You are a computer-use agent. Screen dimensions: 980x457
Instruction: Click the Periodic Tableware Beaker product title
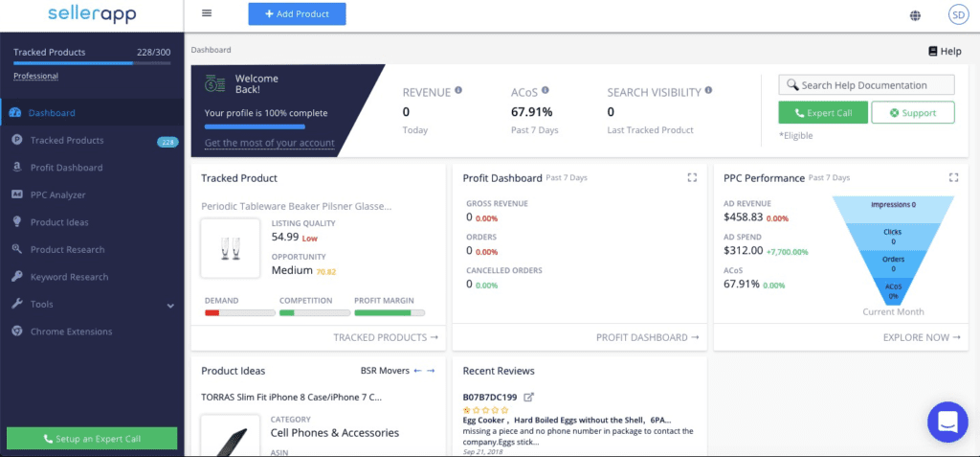(x=297, y=206)
